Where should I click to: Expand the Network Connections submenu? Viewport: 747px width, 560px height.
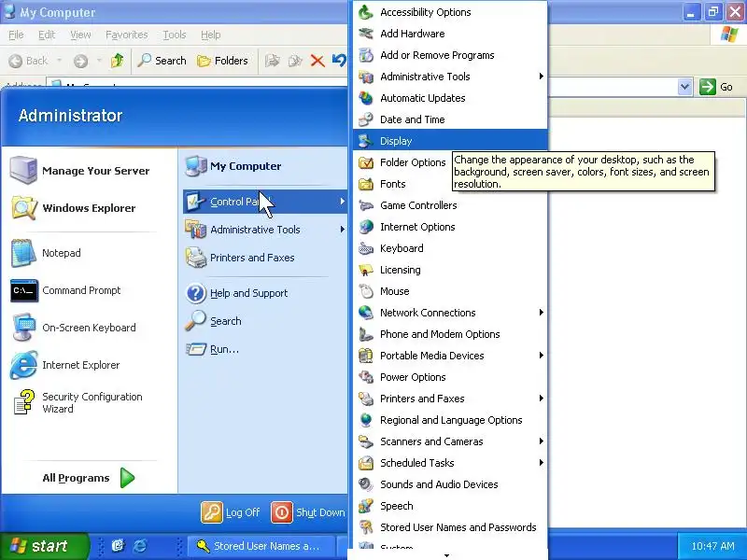click(x=542, y=313)
